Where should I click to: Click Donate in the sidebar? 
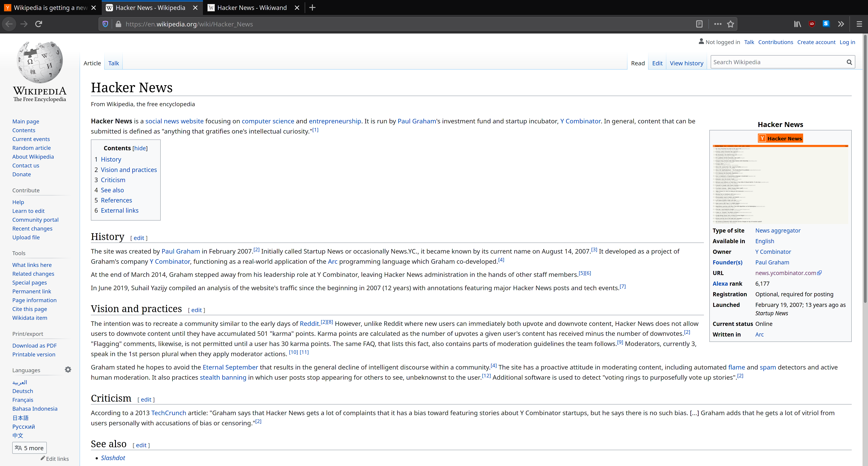21,174
